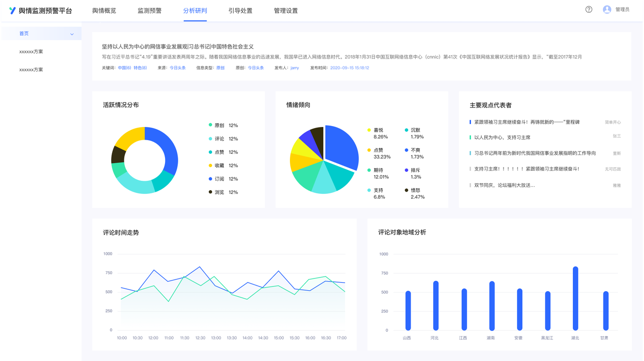
Task: Click the 信息类型 原创 link
Action: click(x=220, y=68)
